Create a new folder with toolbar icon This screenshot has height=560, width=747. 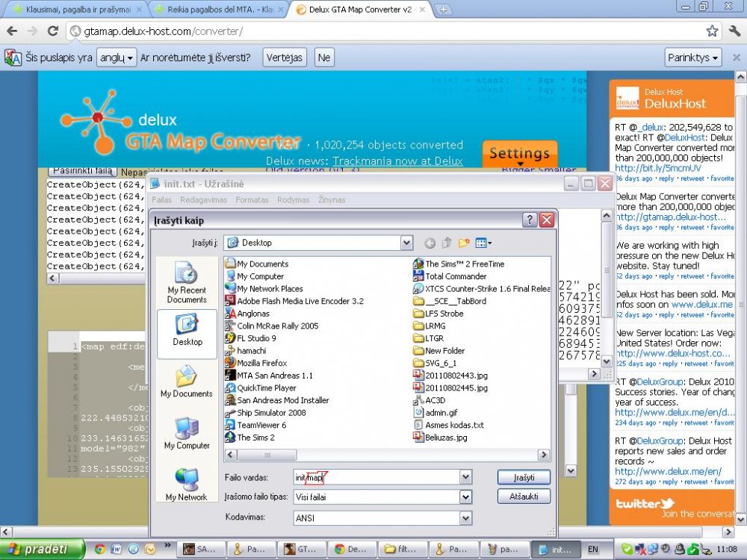(x=464, y=243)
